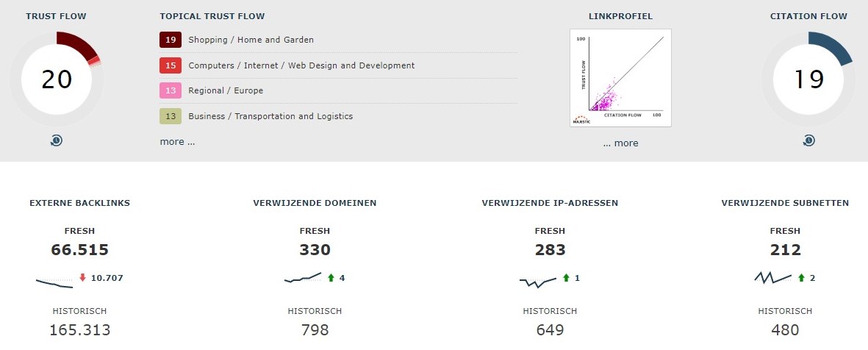This screenshot has height=350, width=868.
Task: Open Shopping / Home and Garden topic
Action: pyautogui.click(x=251, y=40)
